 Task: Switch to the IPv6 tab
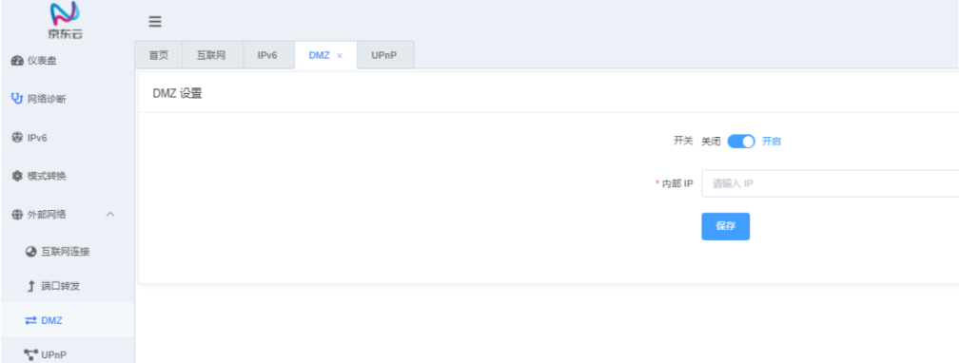point(267,55)
